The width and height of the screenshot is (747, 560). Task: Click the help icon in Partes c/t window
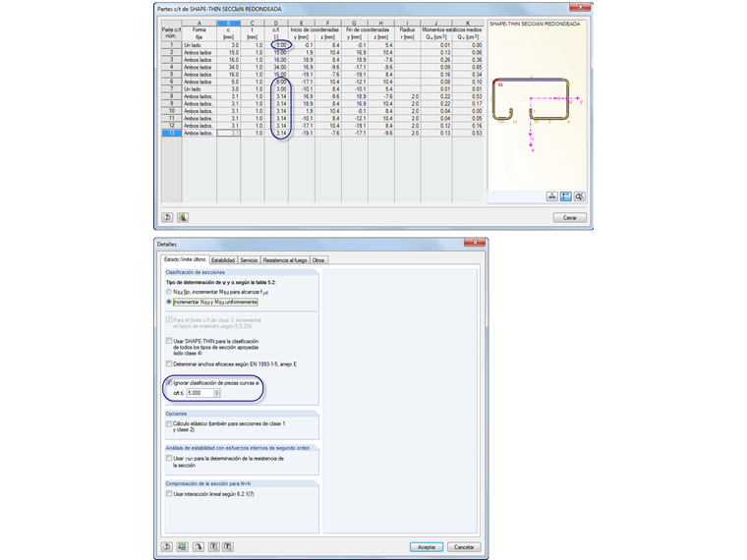tap(167, 217)
